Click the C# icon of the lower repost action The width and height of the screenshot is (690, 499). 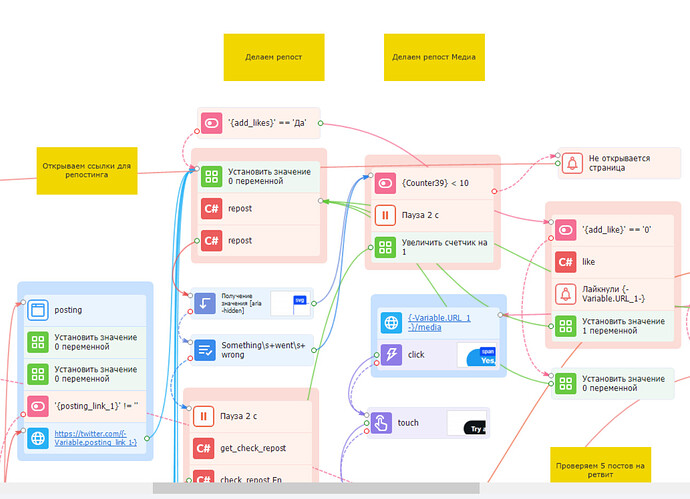click(x=211, y=241)
